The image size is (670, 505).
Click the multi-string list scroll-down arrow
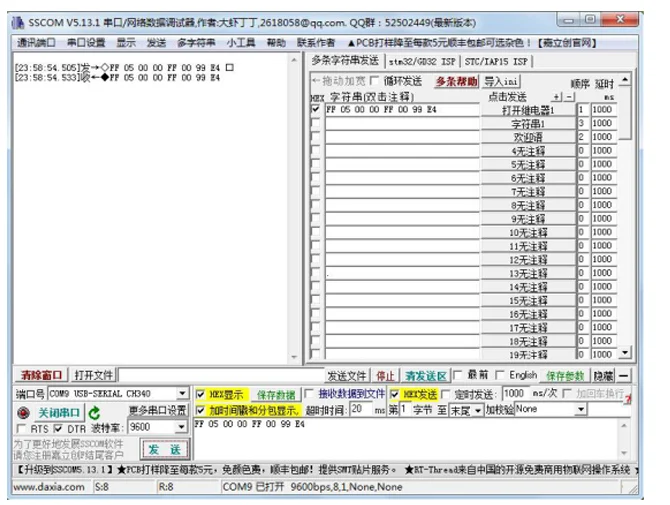pyautogui.click(x=625, y=353)
